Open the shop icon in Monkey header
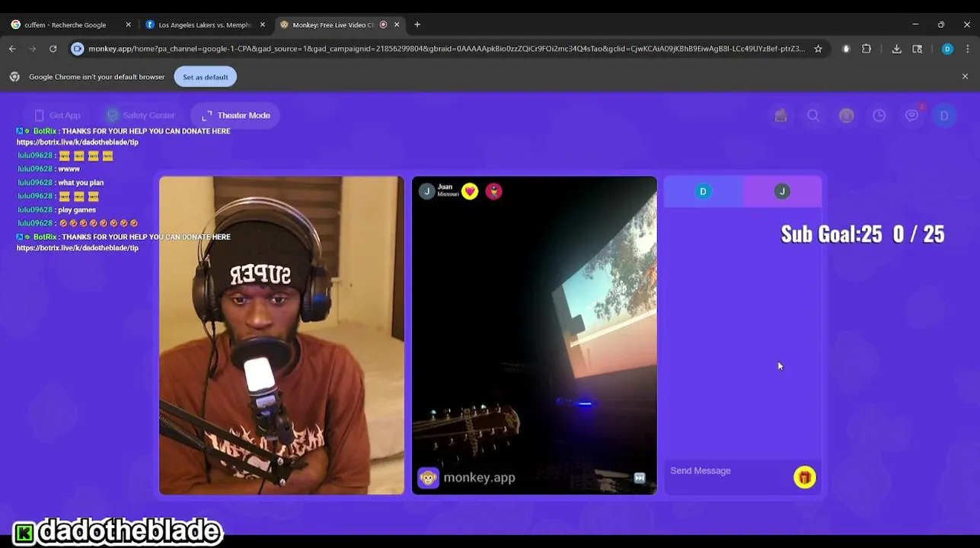The height and width of the screenshot is (548, 980). pyautogui.click(x=780, y=116)
